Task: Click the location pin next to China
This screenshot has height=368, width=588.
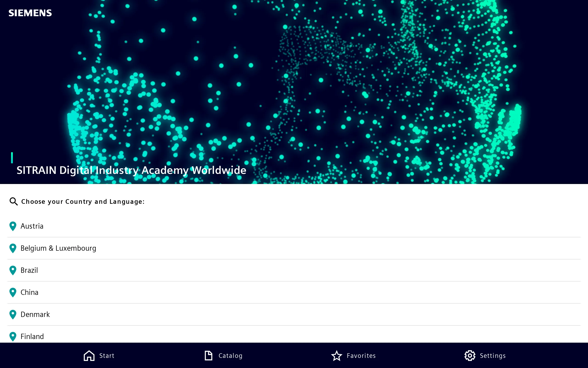Action: click(x=13, y=292)
